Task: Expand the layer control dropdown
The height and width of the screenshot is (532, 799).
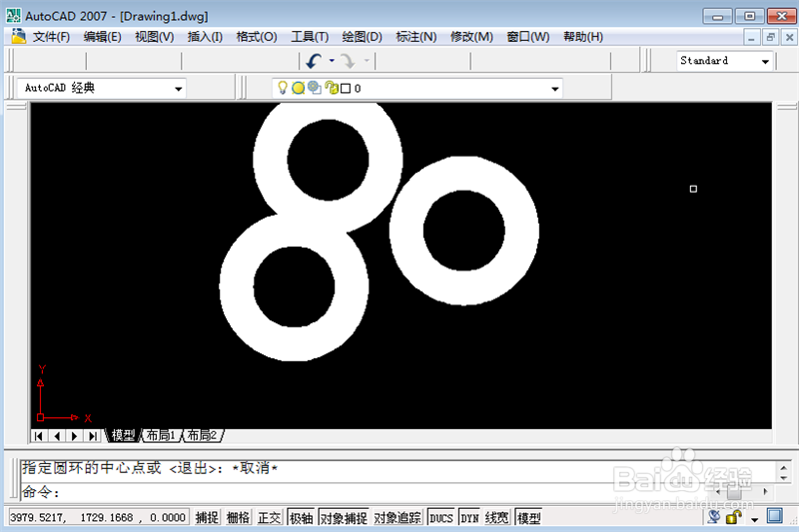Action: pyautogui.click(x=555, y=89)
